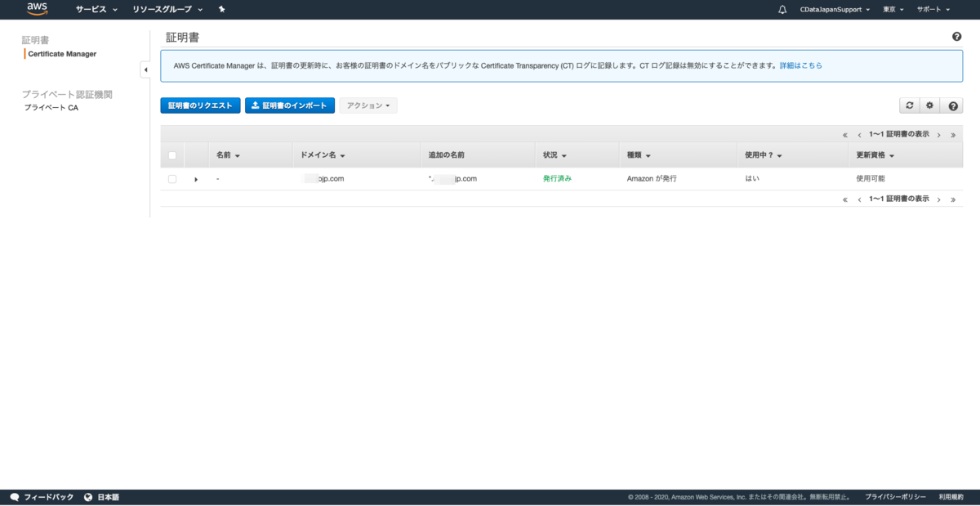Click the help icon beside the gear button

click(x=951, y=105)
